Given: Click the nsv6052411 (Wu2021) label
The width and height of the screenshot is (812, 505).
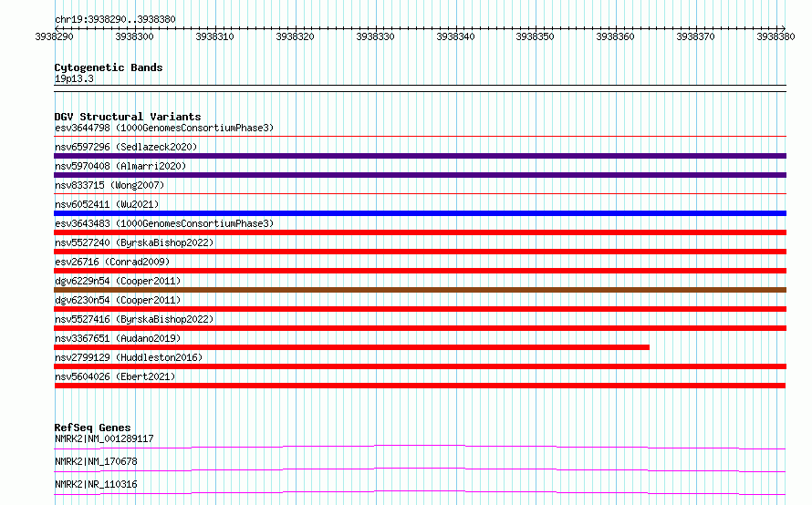Looking at the screenshot, I should click(x=107, y=204).
